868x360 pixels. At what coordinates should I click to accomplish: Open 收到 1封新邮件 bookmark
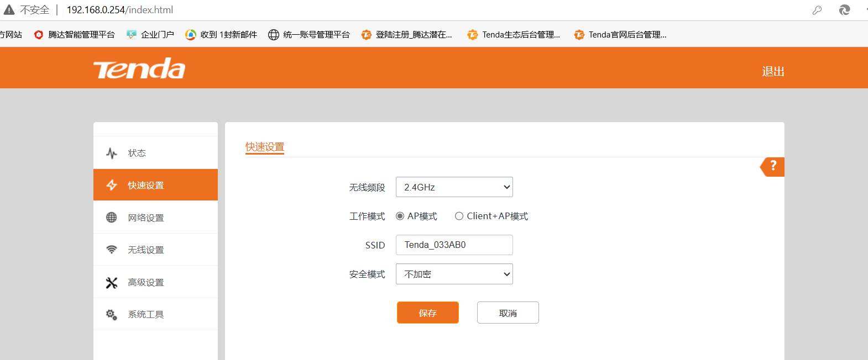click(x=221, y=34)
